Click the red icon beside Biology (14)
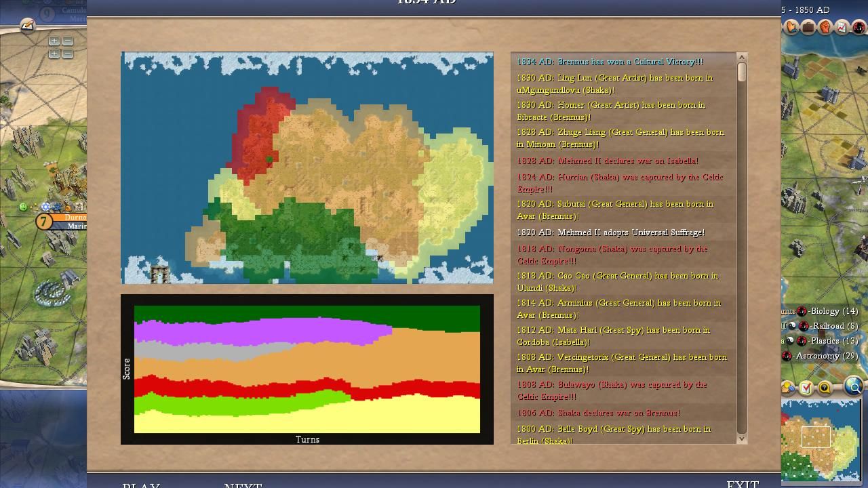Screen dimensions: 868x488 (802, 311)
